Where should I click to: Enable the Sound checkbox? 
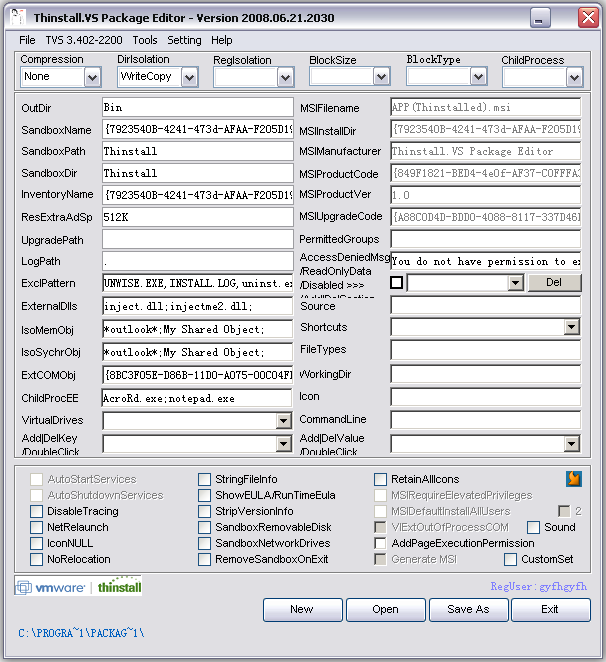[533, 527]
